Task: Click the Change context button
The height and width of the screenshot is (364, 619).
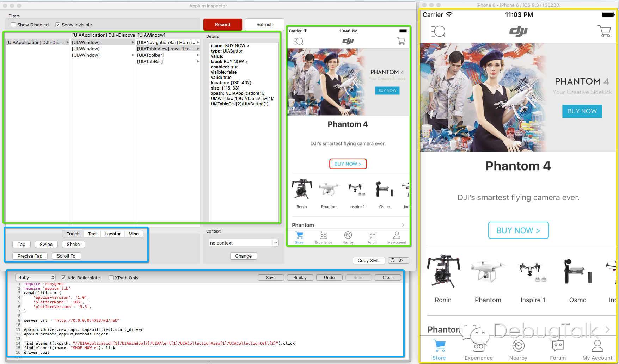Action: (x=244, y=256)
